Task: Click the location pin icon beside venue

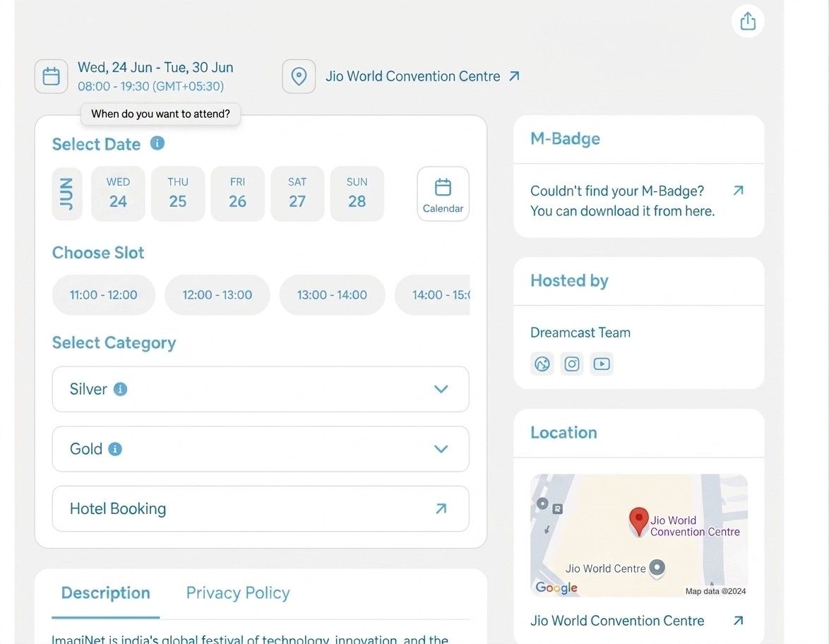Action: (299, 76)
